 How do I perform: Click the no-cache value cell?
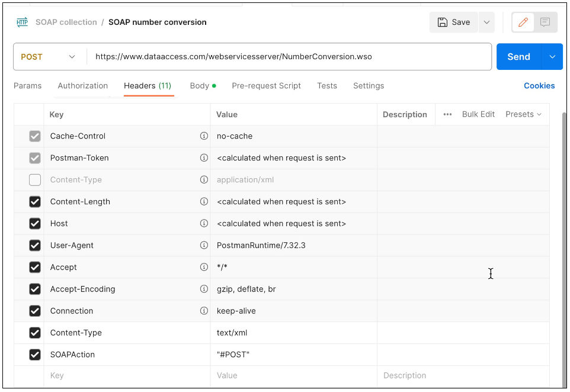coord(294,136)
